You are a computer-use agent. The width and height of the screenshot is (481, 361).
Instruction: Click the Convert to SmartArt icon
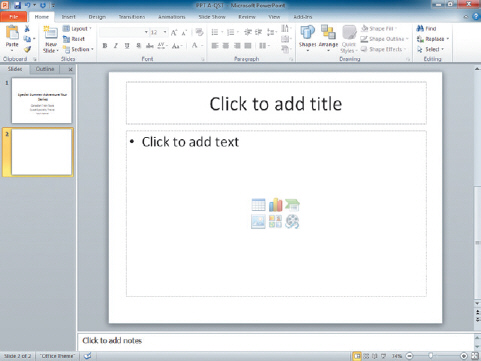pos(285,50)
